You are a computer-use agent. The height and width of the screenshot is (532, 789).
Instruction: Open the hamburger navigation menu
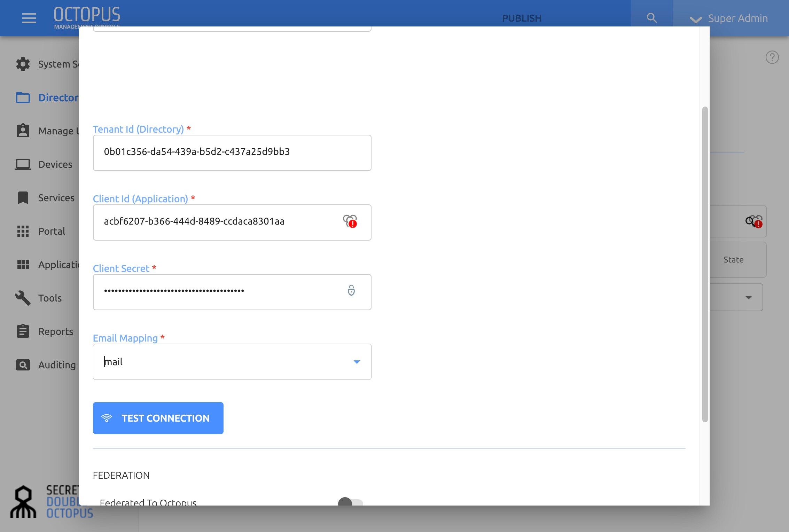pos(29,18)
